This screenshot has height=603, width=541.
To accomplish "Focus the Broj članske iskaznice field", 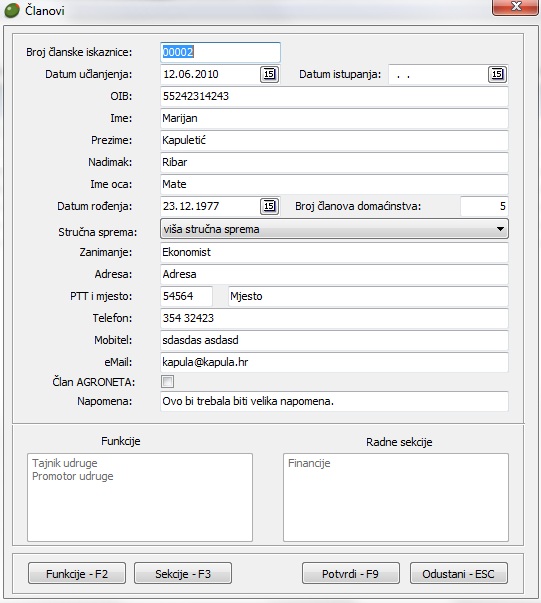I will pos(220,52).
